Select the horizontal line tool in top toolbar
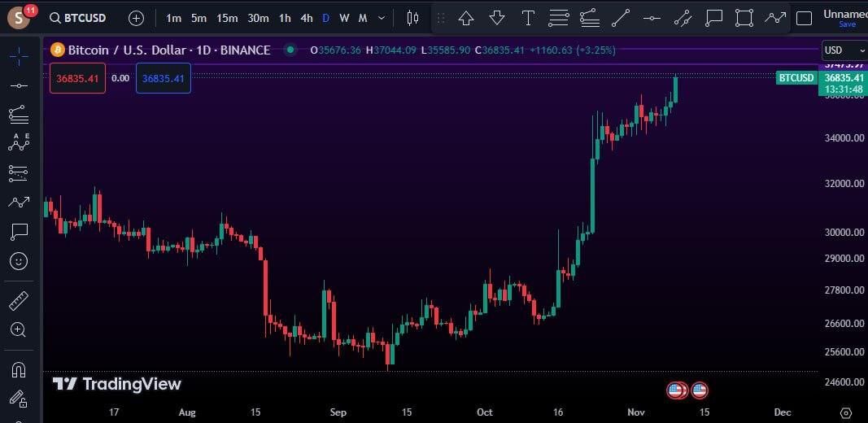The image size is (868, 423). point(652,18)
